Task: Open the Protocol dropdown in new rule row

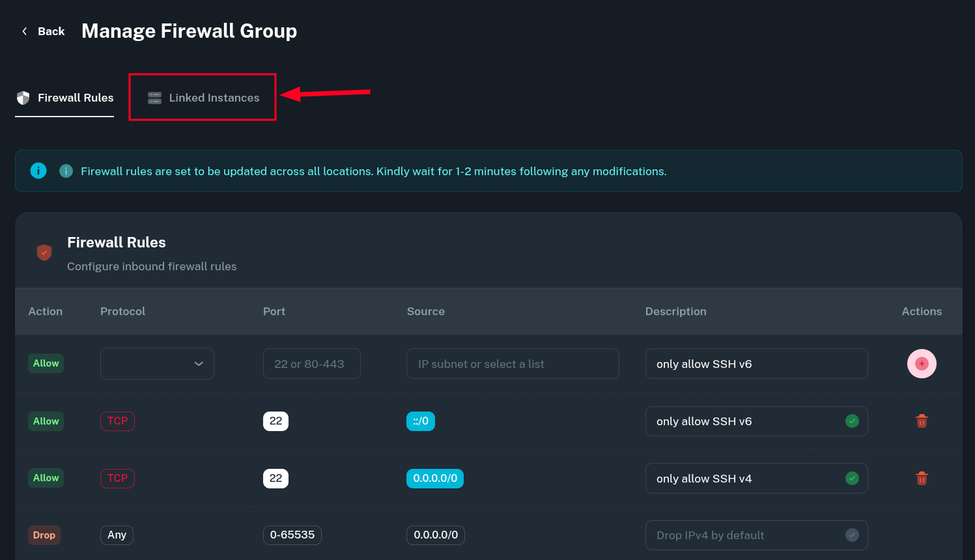Action: (x=157, y=363)
